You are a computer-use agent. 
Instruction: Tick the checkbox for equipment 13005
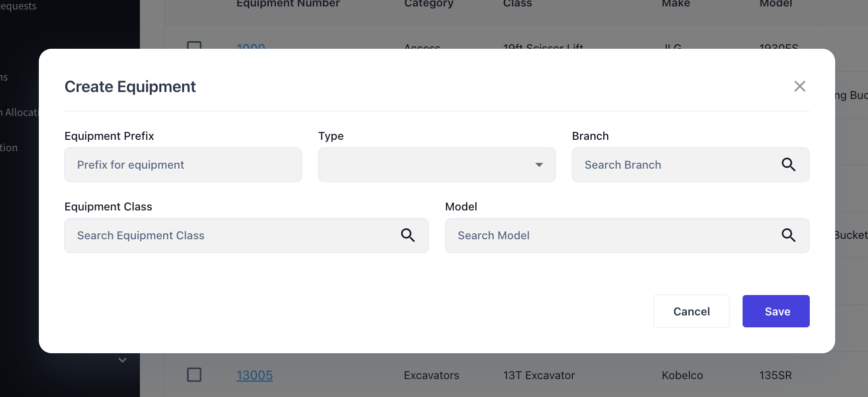coord(194,375)
